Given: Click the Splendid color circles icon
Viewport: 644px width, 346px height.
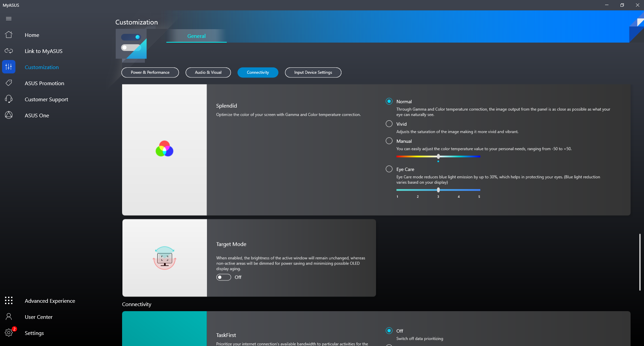Looking at the screenshot, I should 164,149.
